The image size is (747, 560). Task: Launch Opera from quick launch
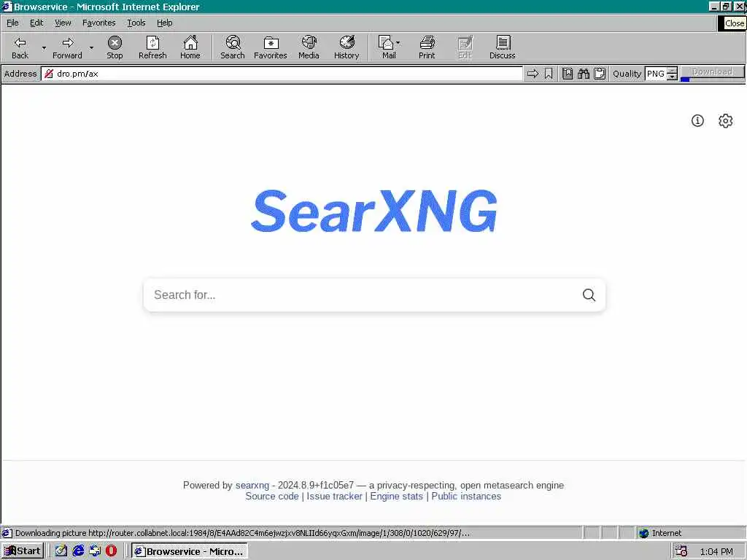(111, 551)
